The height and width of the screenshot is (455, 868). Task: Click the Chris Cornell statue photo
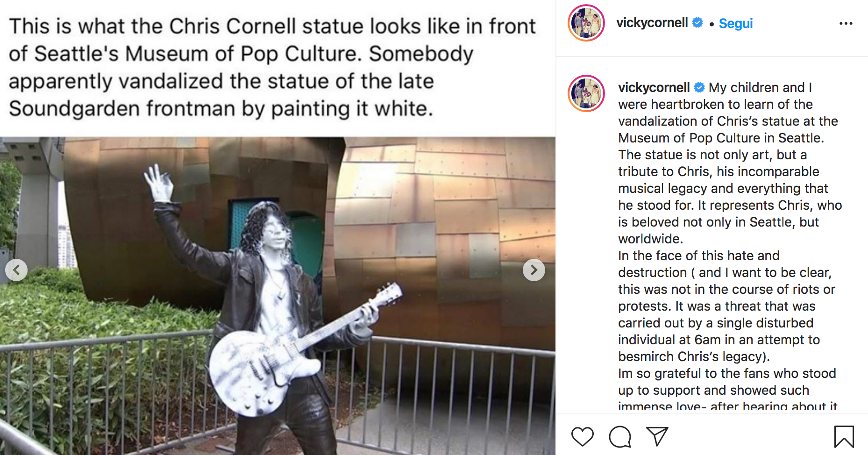tap(277, 296)
